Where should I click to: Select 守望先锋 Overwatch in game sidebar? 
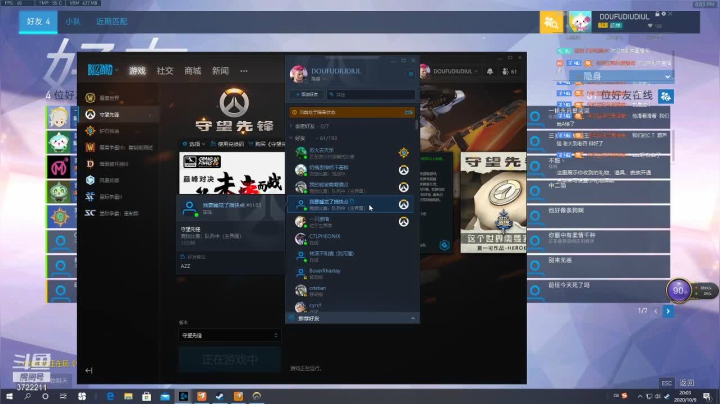(118, 114)
